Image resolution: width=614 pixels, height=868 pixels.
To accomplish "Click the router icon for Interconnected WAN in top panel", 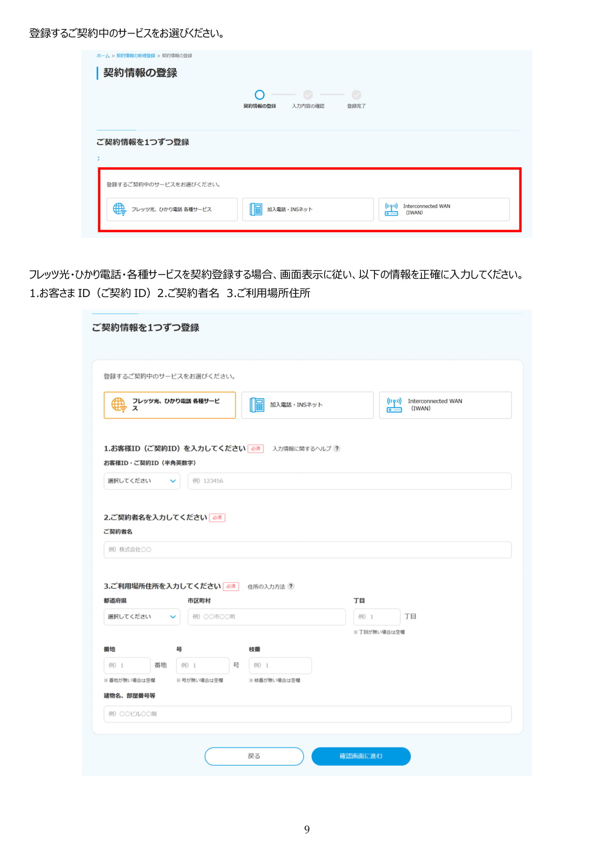I will click(392, 209).
